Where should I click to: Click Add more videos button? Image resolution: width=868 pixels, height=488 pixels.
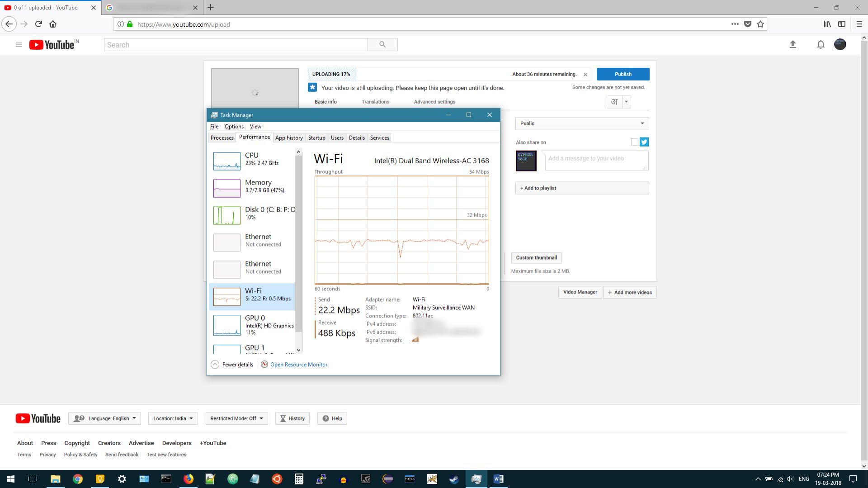[630, 292]
